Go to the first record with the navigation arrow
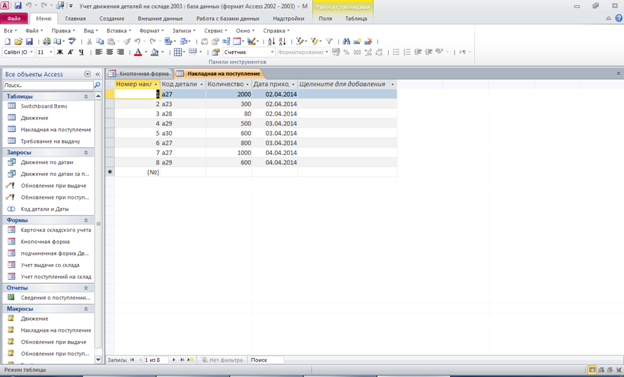The width and height of the screenshot is (624, 377). point(132,360)
